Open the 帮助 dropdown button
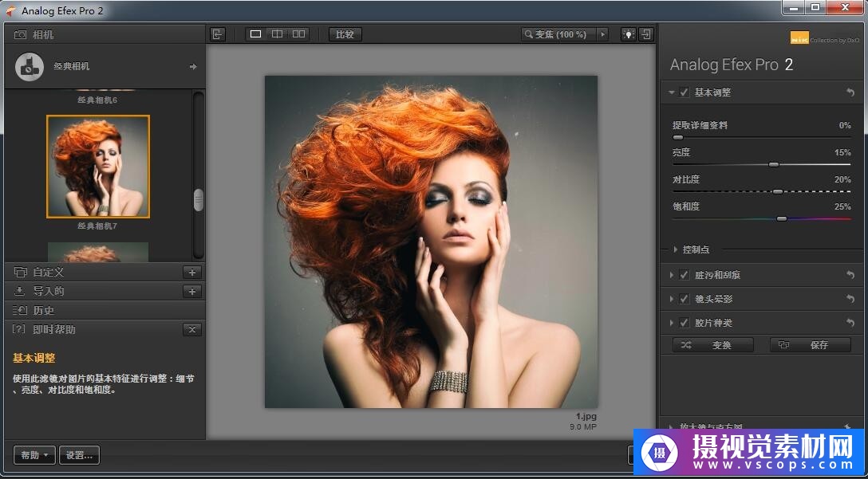Image resolution: width=868 pixels, height=479 pixels. click(34, 455)
